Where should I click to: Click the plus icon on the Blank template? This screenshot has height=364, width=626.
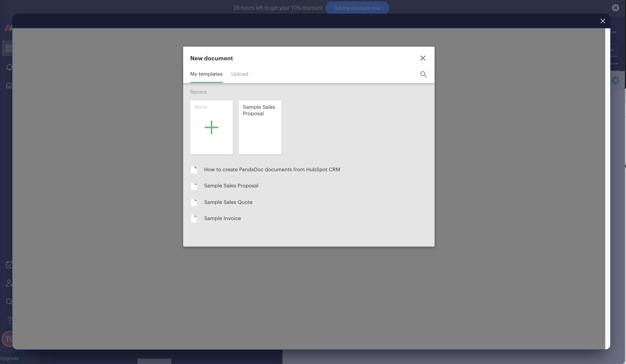click(x=211, y=127)
